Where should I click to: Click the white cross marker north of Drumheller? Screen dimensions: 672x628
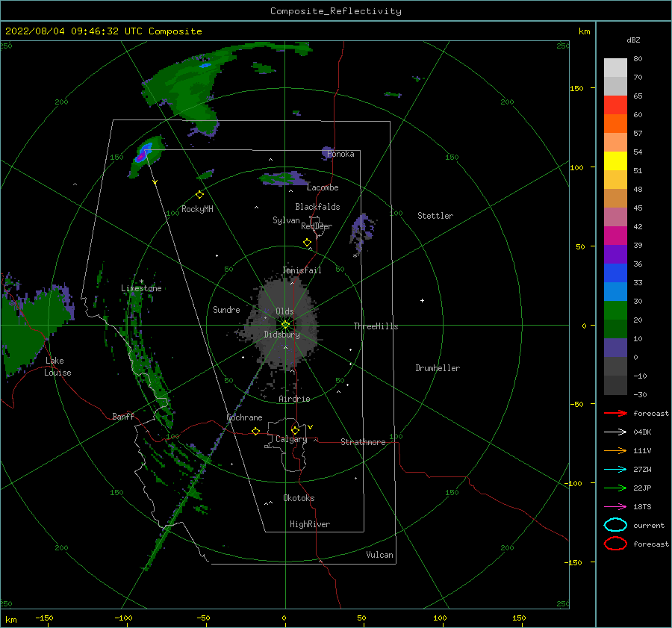point(422,300)
